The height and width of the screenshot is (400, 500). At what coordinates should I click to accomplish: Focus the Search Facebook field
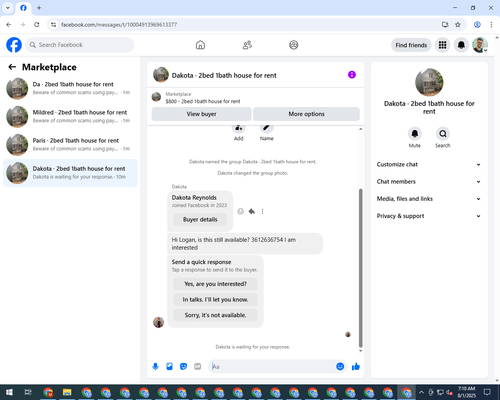click(x=80, y=45)
